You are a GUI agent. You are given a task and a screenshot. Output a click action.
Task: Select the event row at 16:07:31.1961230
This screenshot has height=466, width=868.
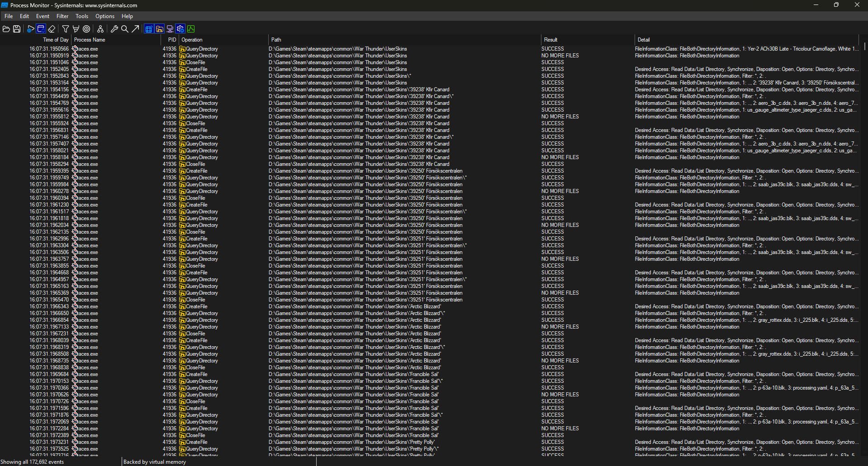(430, 205)
